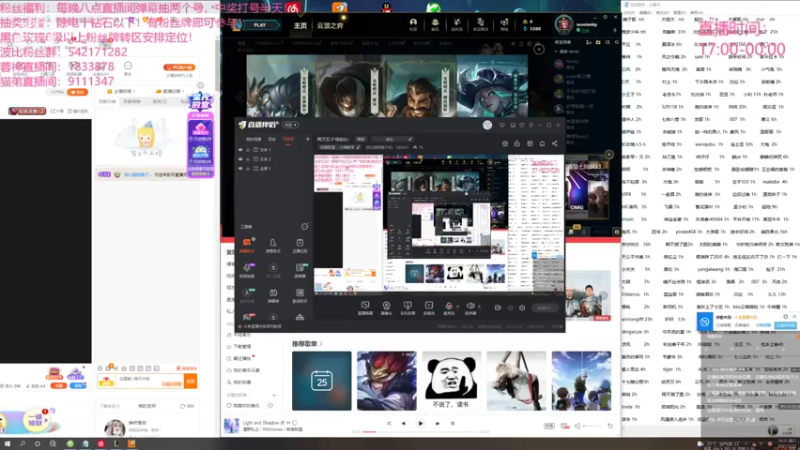Open streaming app settings gear
Viewport: 800px width, 450px height.
point(522,308)
